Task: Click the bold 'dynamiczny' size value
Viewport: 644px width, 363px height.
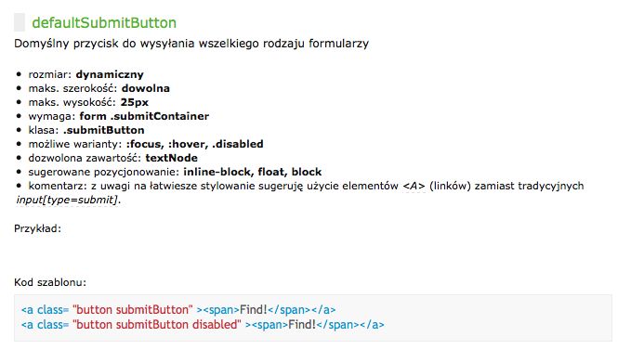Action: click(110, 74)
